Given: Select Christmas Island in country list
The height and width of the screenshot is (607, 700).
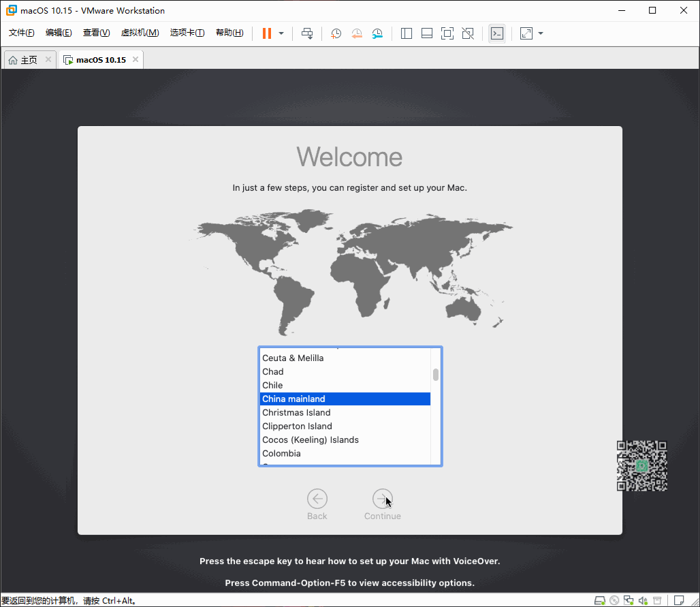Looking at the screenshot, I should click(x=296, y=413).
